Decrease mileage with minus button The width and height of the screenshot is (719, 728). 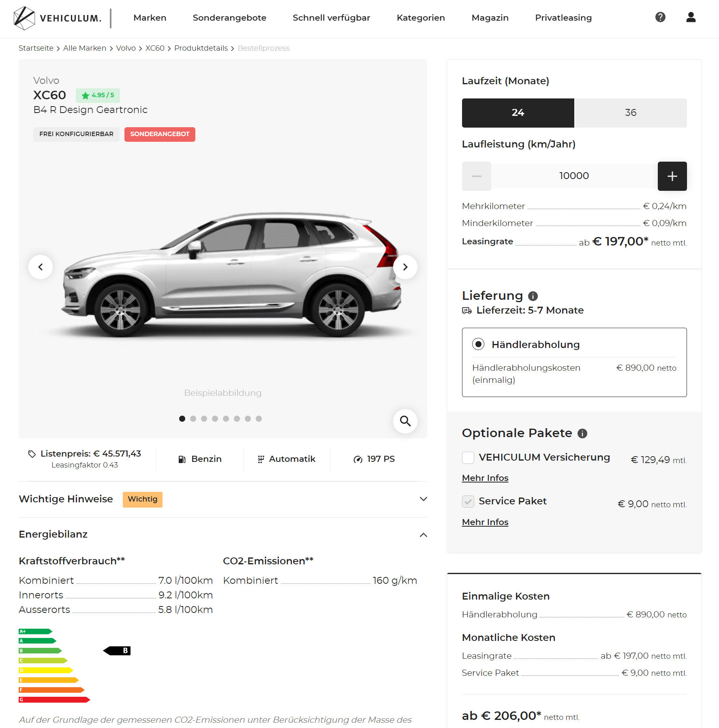[x=477, y=176]
